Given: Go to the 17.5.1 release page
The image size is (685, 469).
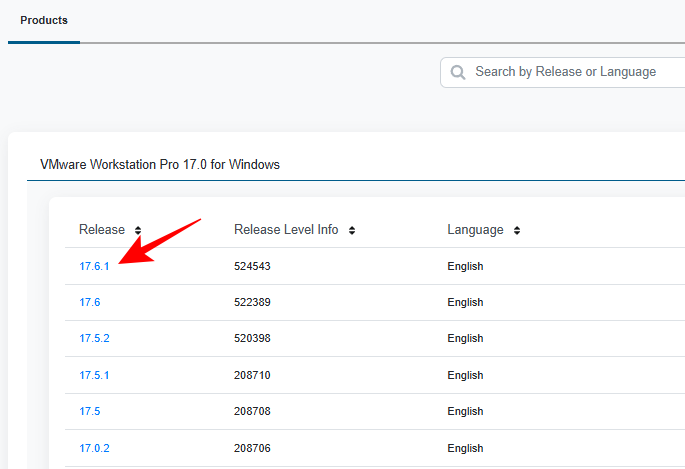Looking at the screenshot, I should [x=94, y=375].
